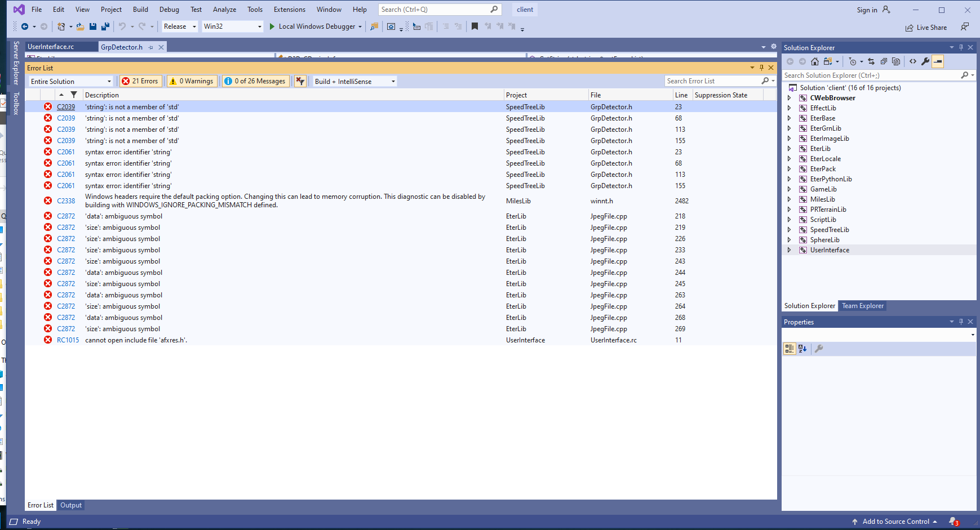Open the Entire Solution scope dropdown
Screen dimensions: 980x530
pyautogui.click(x=71, y=81)
